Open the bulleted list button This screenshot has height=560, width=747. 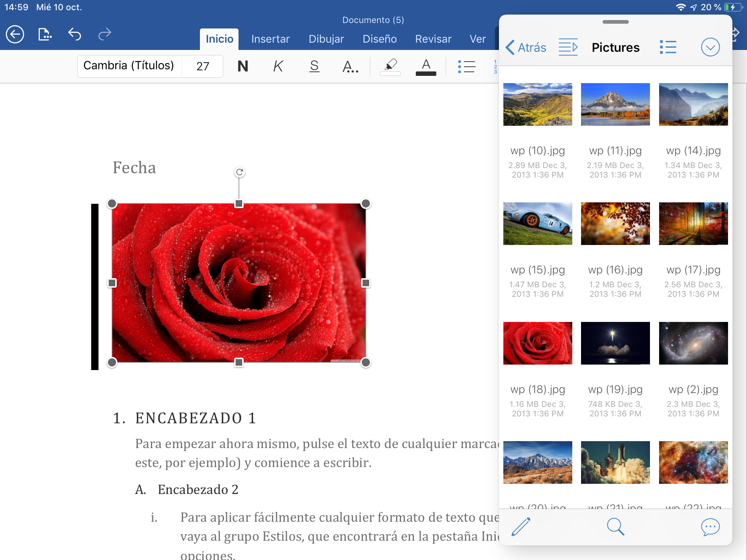(x=467, y=66)
